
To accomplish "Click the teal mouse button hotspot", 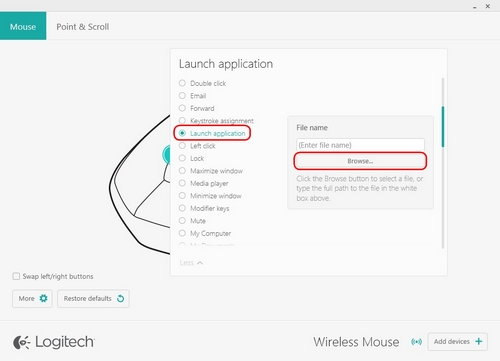I will coord(166,155).
